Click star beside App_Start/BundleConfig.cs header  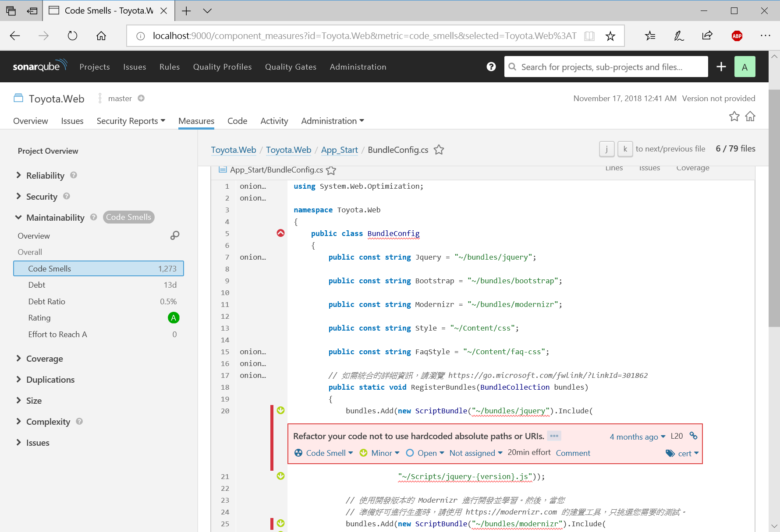(x=331, y=170)
